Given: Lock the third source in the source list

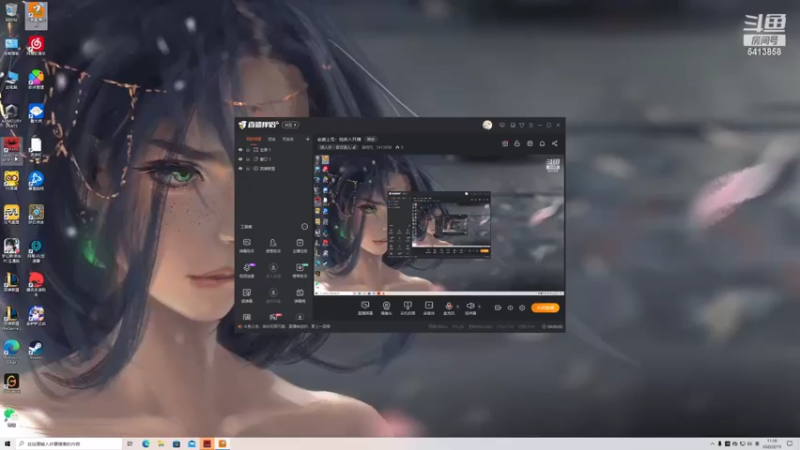Looking at the screenshot, I should click(x=248, y=168).
